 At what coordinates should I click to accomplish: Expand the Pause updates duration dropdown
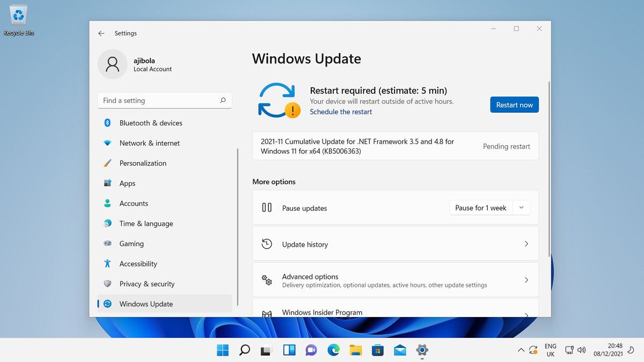(521, 207)
